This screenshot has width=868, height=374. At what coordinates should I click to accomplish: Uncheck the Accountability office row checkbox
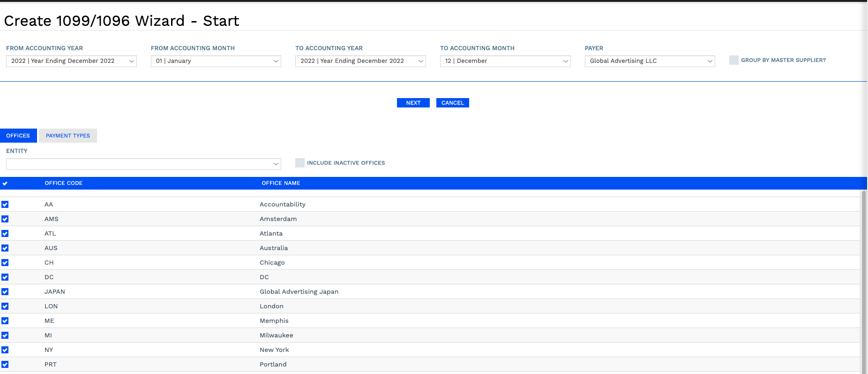[5, 205]
